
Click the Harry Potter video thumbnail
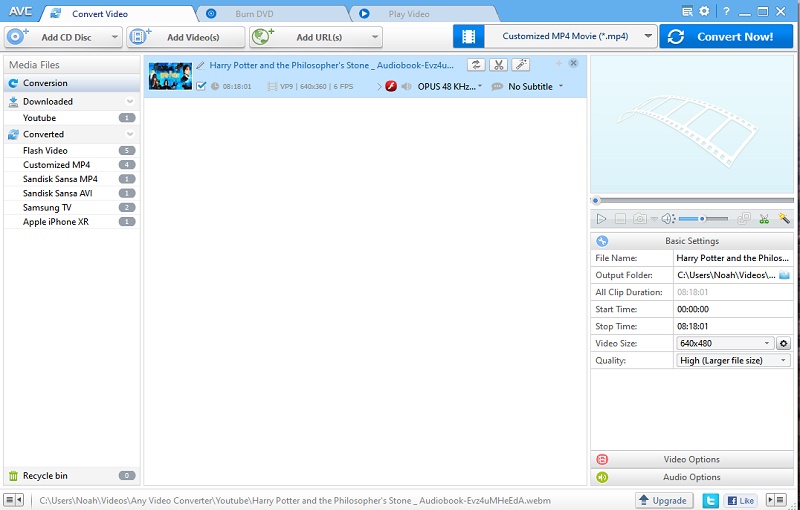[x=170, y=76]
